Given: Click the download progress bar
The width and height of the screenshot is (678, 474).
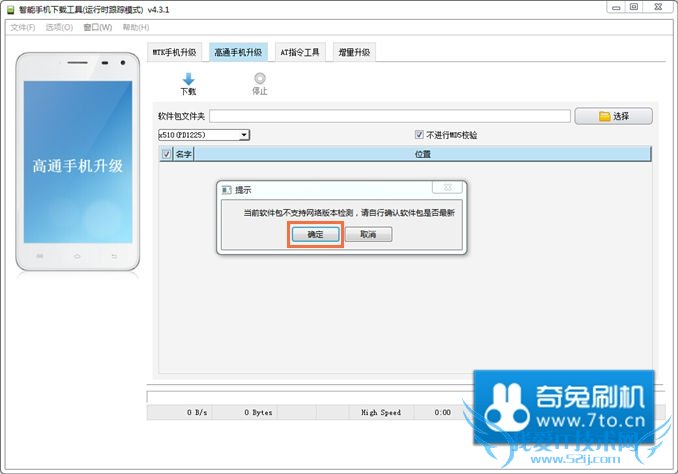Looking at the screenshot, I should click(x=310, y=397).
